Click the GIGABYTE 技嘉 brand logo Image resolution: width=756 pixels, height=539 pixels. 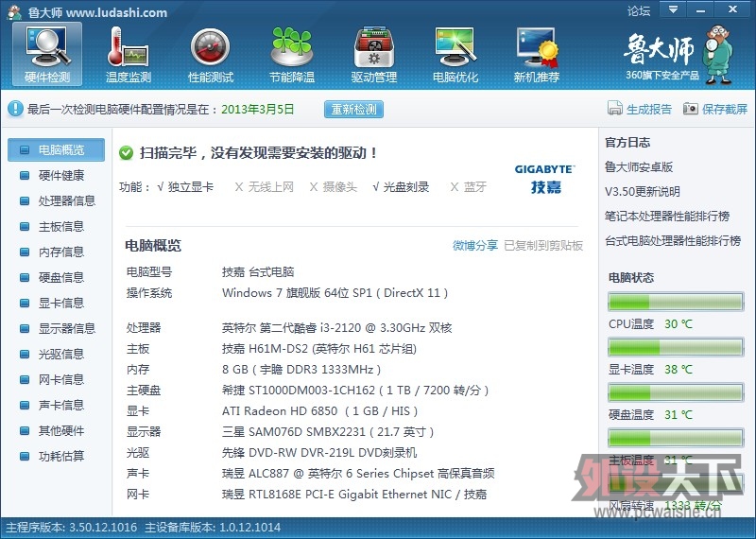pyautogui.click(x=545, y=179)
